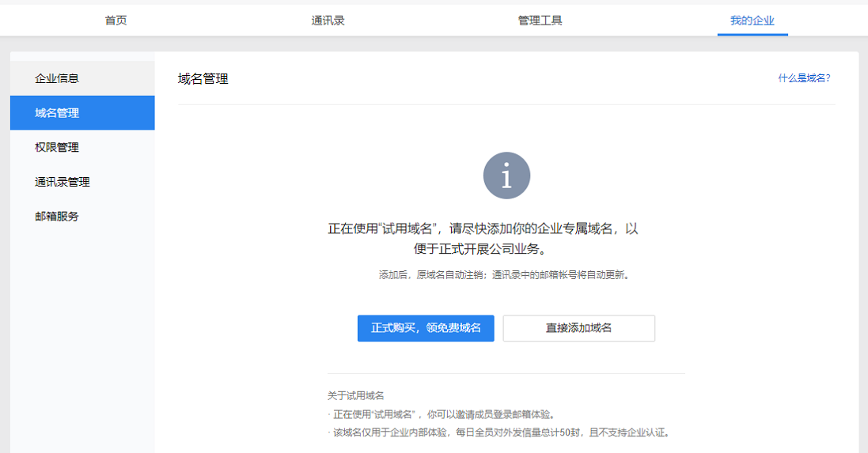868x453 pixels.
Task: Select the 我的企业 tab
Action: tap(752, 21)
